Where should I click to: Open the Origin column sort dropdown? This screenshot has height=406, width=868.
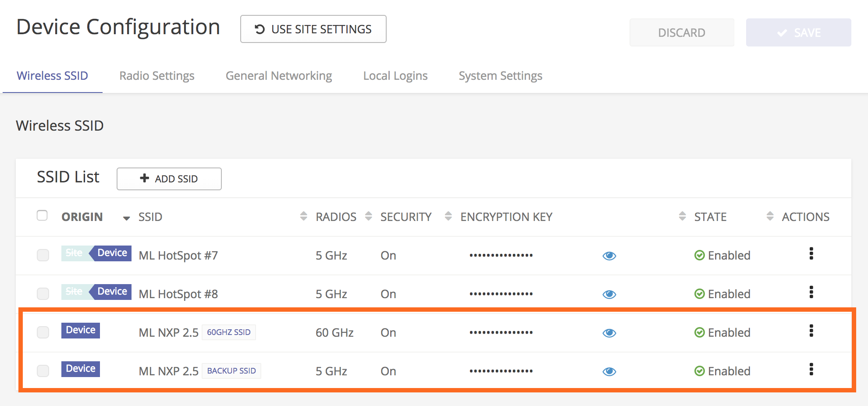(x=126, y=217)
